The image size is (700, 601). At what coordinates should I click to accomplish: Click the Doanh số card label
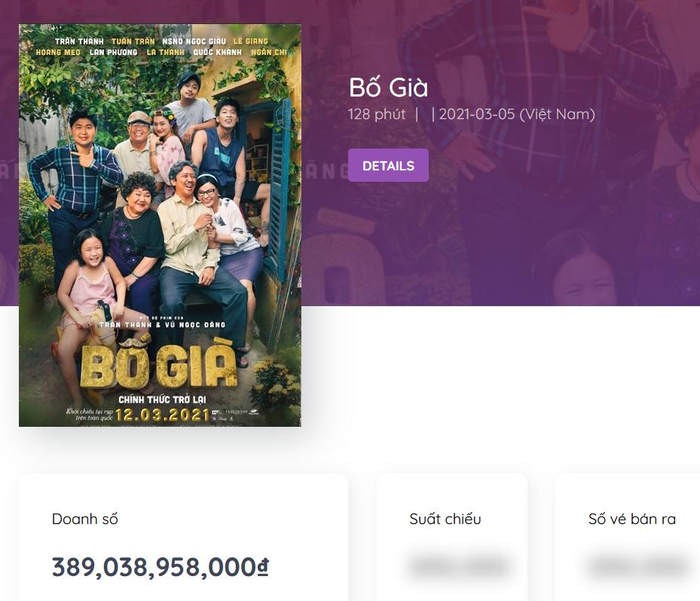85,519
